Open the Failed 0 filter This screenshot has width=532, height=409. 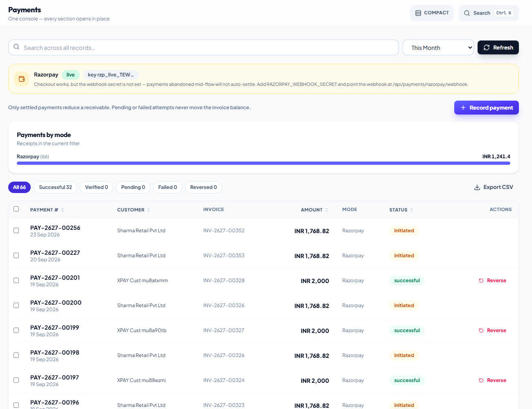click(x=168, y=187)
